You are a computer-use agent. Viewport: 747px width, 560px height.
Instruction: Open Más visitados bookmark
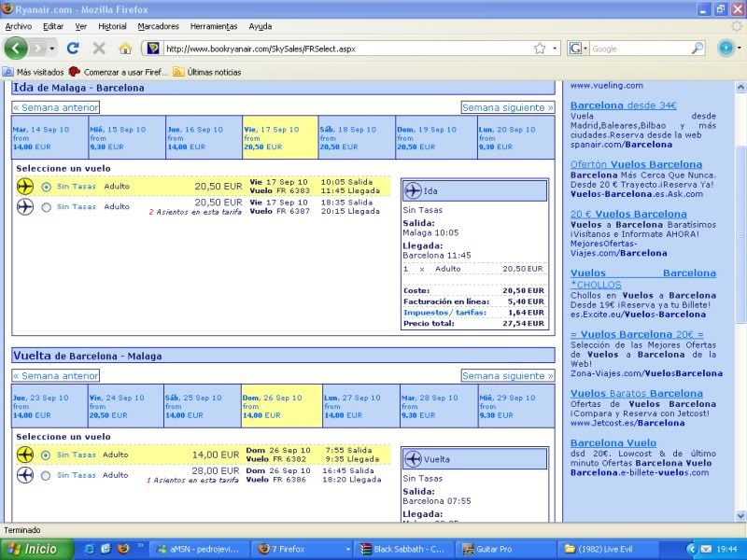[x=33, y=72]
